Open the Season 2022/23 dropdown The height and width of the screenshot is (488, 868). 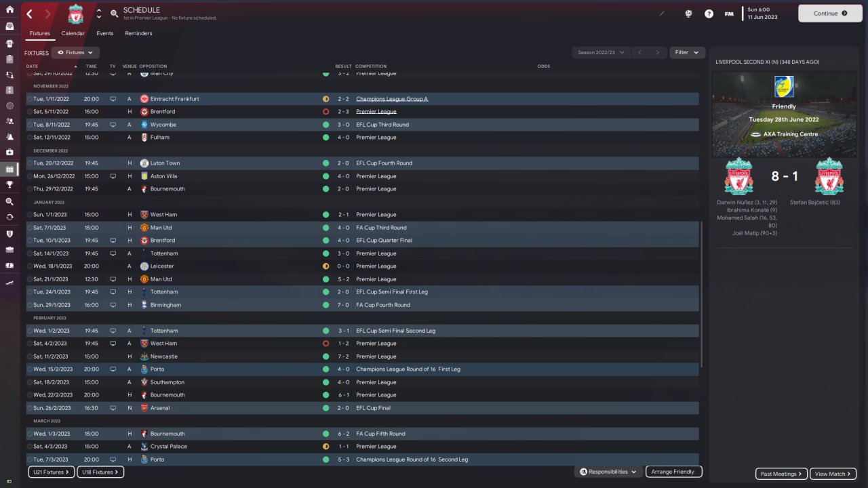[600, 52]
